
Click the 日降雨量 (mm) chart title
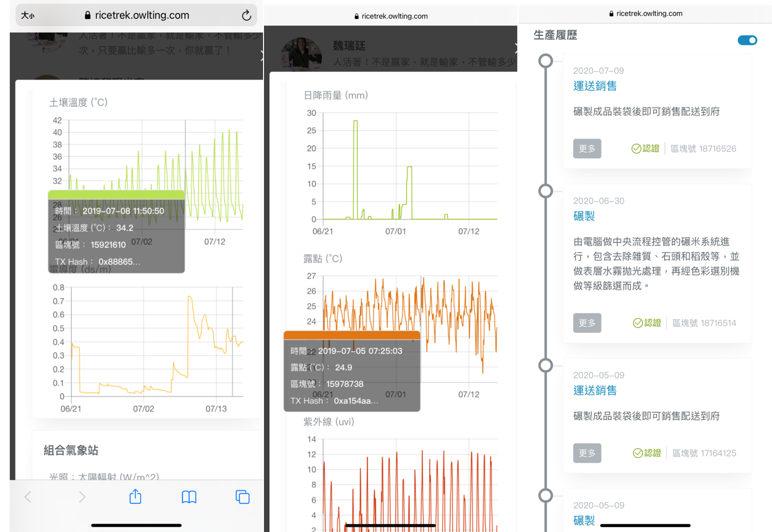pos(336,95)
